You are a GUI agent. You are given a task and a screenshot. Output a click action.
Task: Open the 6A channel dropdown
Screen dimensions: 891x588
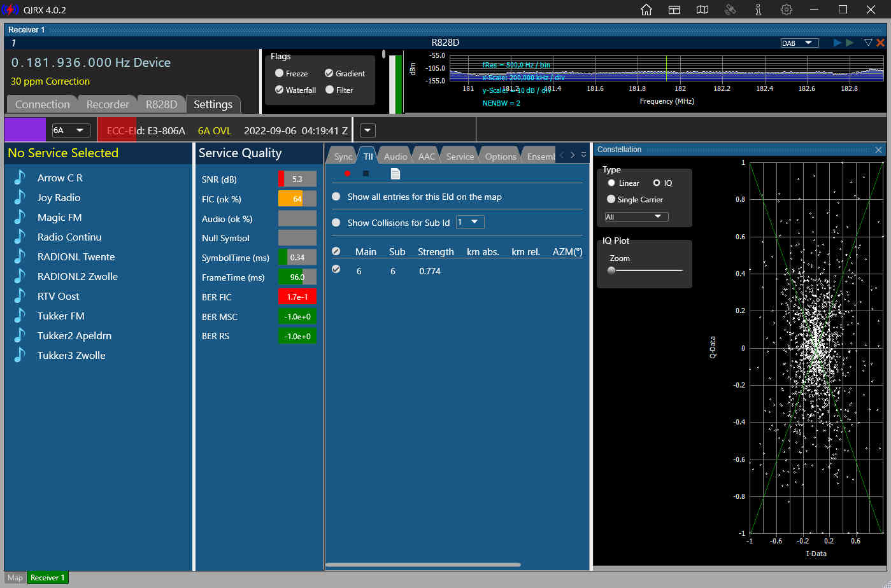[x=71, y=130]
